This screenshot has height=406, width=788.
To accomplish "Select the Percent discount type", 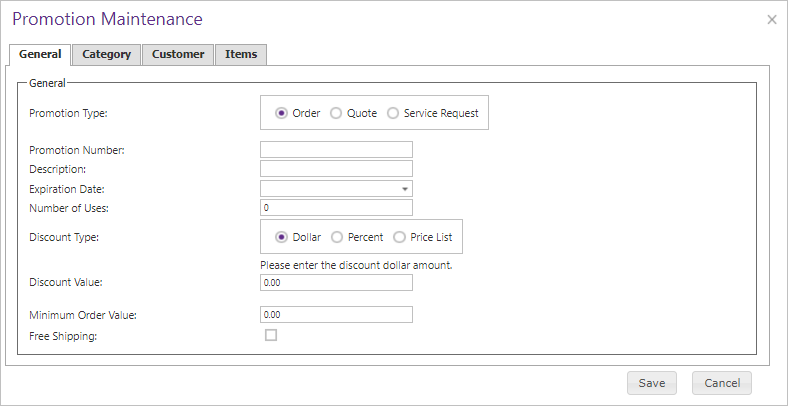I will [337, 237].
